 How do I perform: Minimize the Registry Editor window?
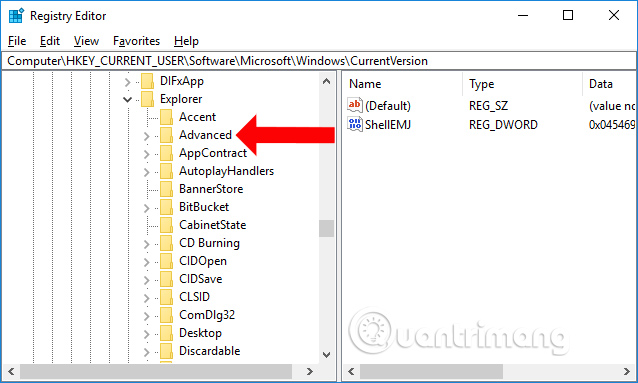(523, 15)
